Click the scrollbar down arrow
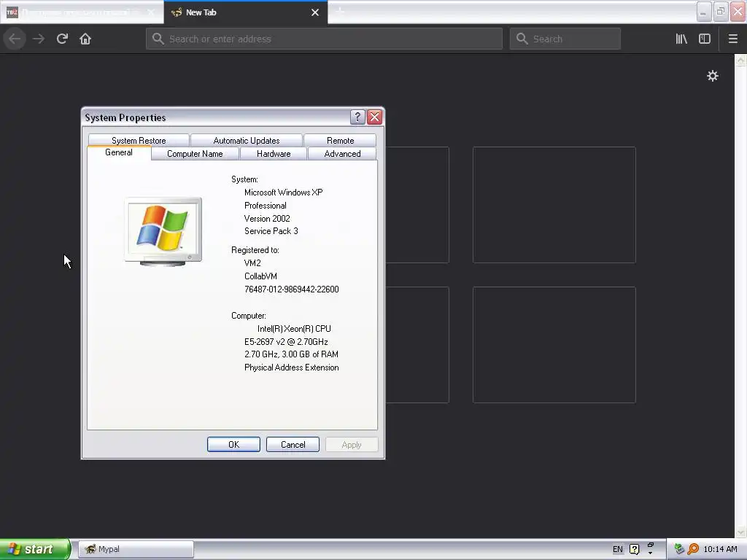Image resolution: width=747 pixels, height=560 pixels. (740, 532)
